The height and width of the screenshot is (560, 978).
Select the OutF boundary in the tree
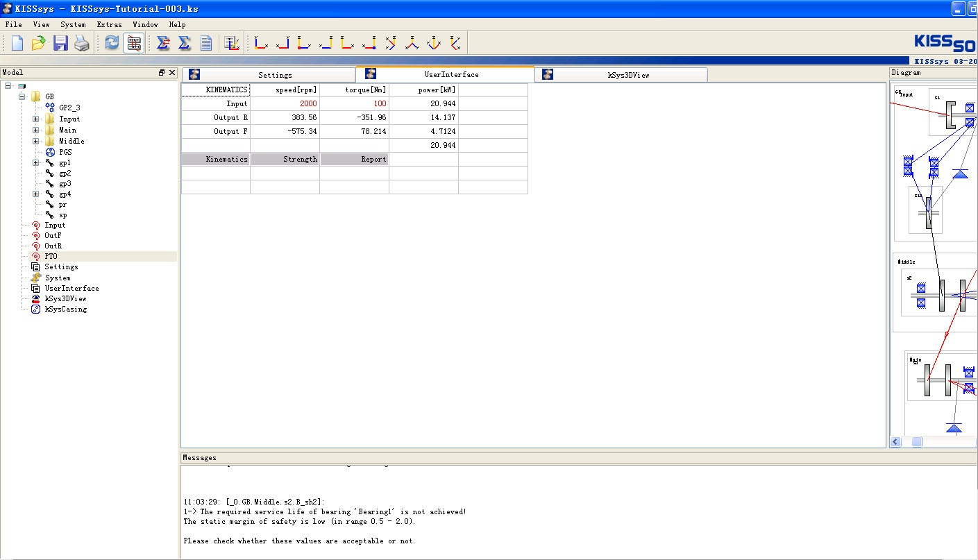(53, 235)
